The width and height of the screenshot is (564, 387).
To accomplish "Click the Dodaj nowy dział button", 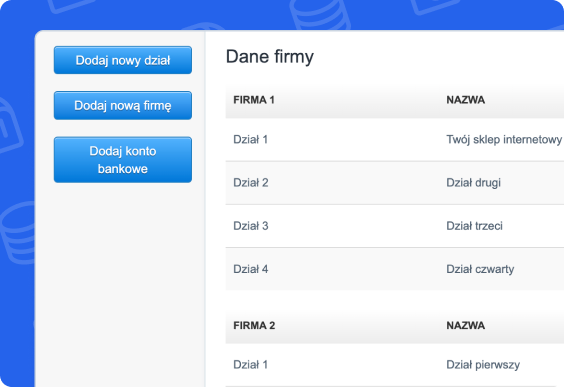I will 123,60.
